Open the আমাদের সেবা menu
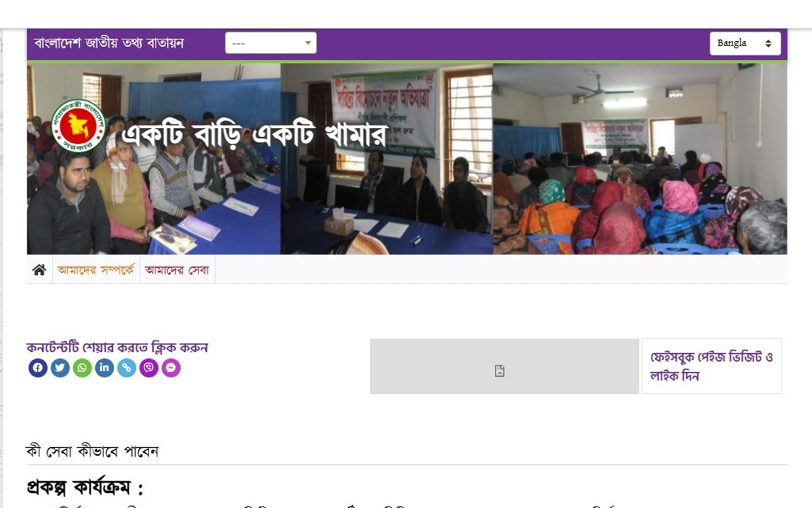812x508 pixels. click(x=177, y=270)
